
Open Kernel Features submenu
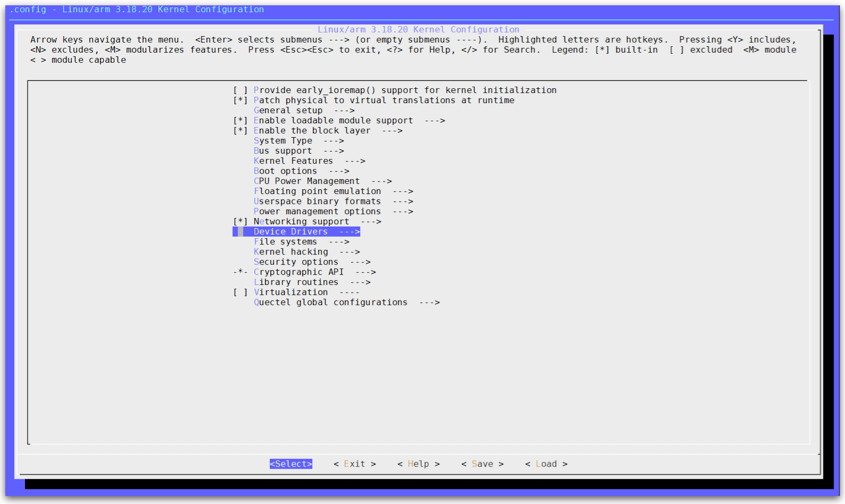[x=309, y=161]
